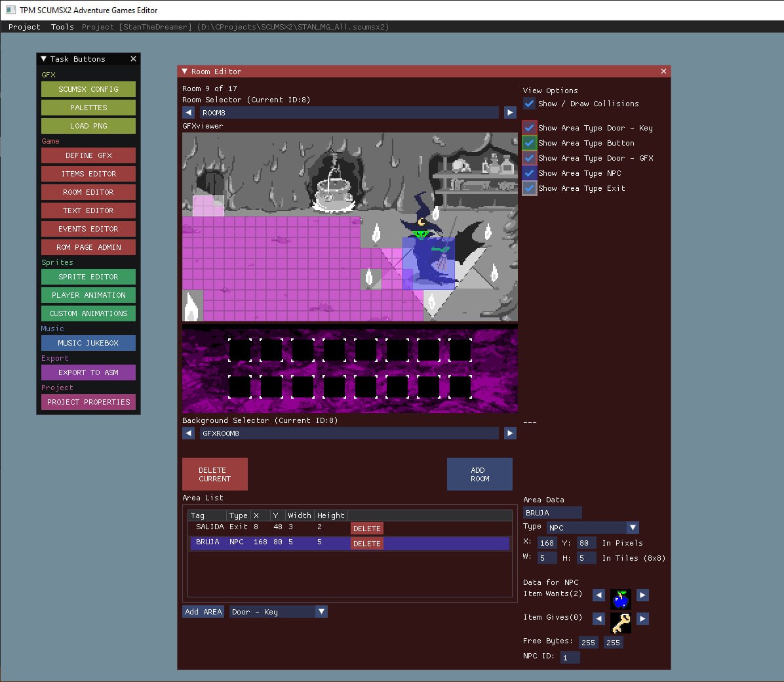Image resolution: width=784 pixels, height=682 pixels.
Task: Select SALIDA row in Area List
Action: 350,528
